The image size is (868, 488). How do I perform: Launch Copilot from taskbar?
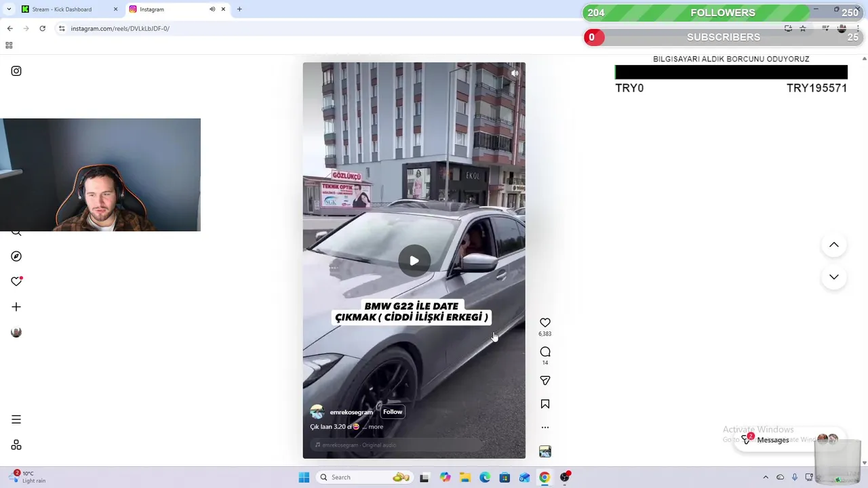445,477
